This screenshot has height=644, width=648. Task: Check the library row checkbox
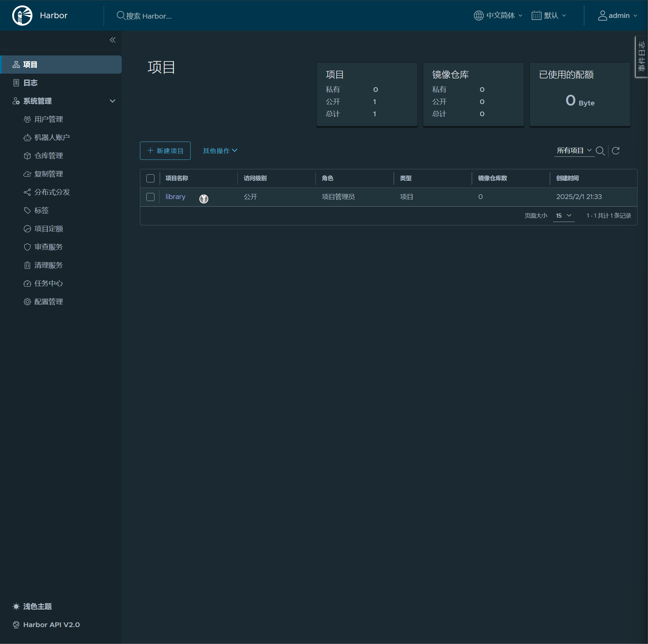tap(150, 197)
